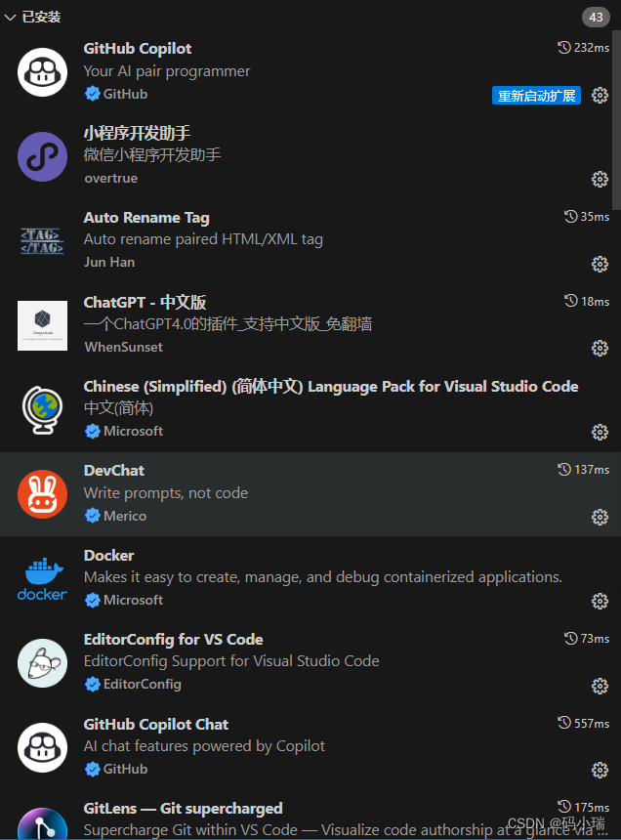Click the 小程序开发助手 purple extension icon
Screen dimensions: 621x840
[x=42, y=156]
